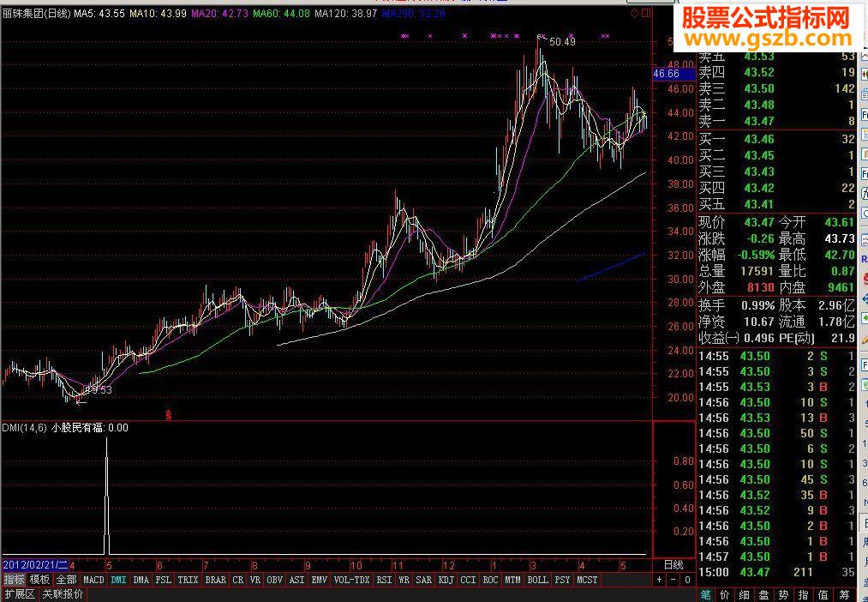The height and width of the screenshot is (602, 868).
Task: Click the 买一 43.46 bid row
Action: pyautogui.click(x=777, y=138)
